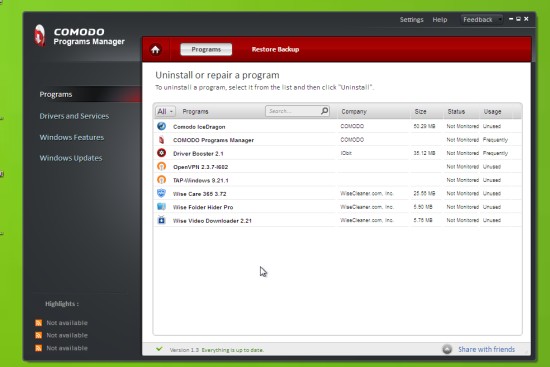Click the search magnifier icon
The image size is (550, 367).
324,111
